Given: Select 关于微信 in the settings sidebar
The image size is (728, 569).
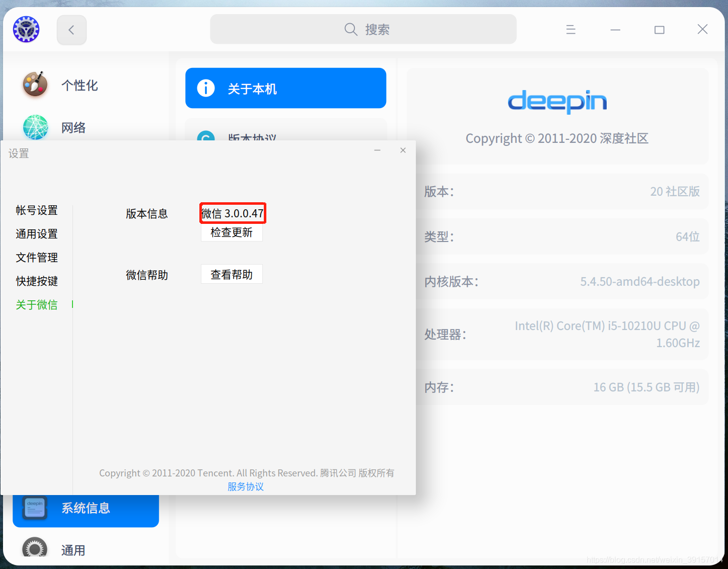Looking at the screenshot, I should pos(36,304).
